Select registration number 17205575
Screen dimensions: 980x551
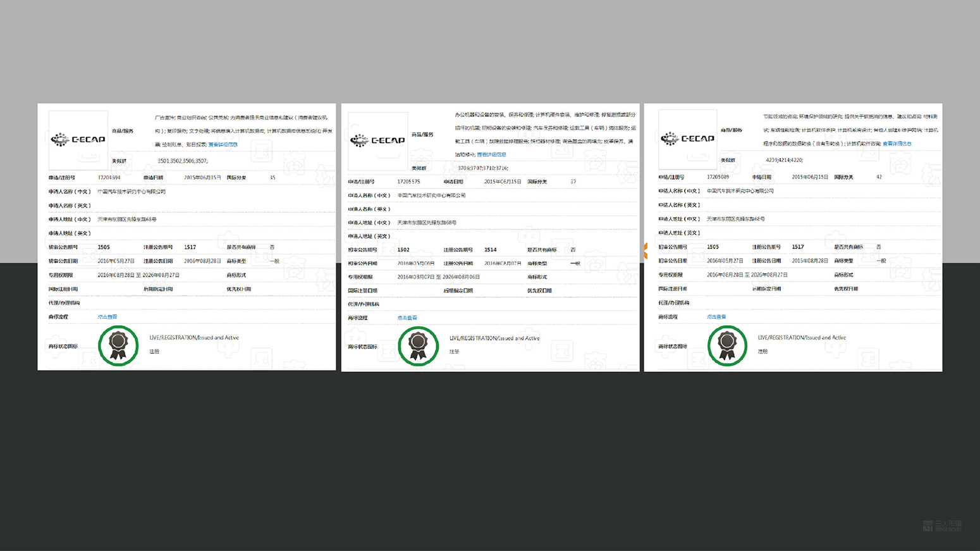coord(408,182)
